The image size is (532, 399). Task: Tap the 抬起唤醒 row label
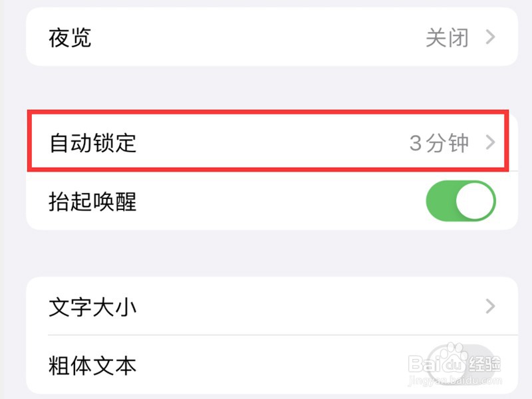coord(93,199)
